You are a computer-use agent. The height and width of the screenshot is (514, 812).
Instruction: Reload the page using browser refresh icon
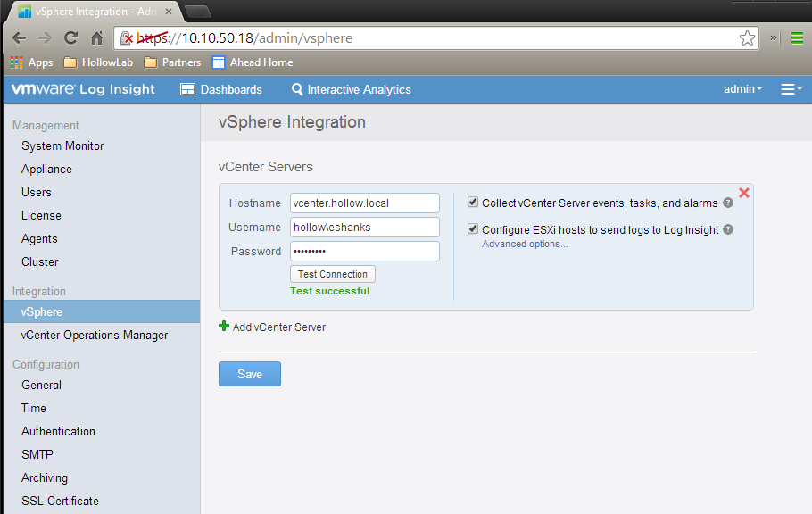tap(70, 38)
